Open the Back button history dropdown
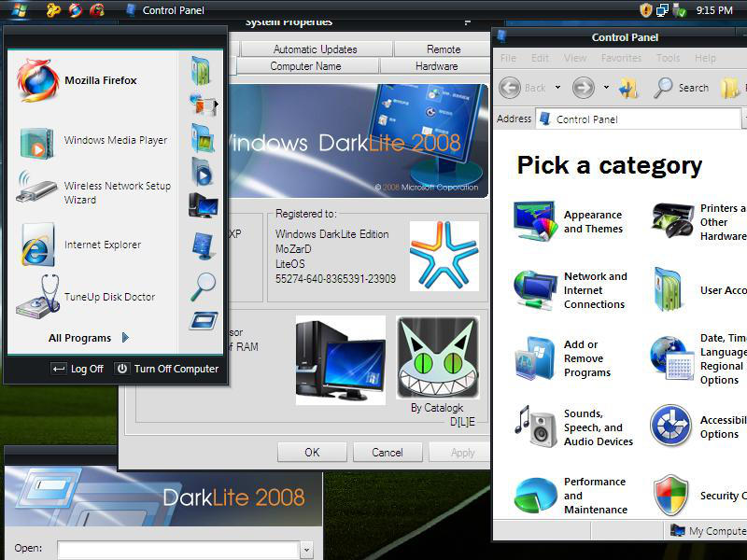 [x=557, y=88]
